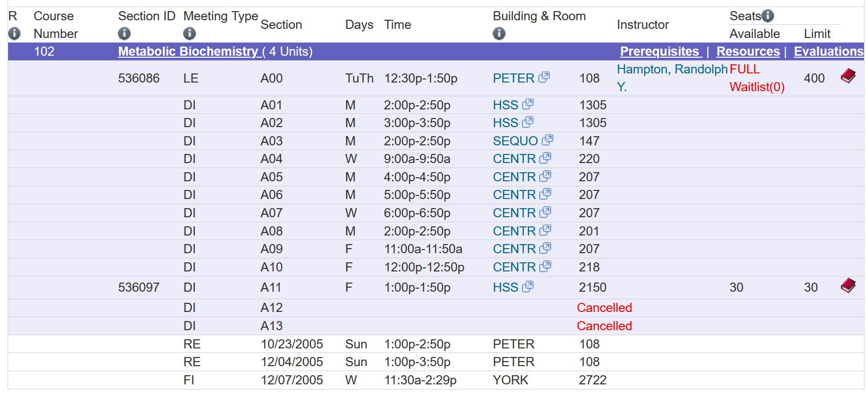Click the Days column header
Viewport: 868px width, 395px height.
pyautogui.click(x=359, y=25)
